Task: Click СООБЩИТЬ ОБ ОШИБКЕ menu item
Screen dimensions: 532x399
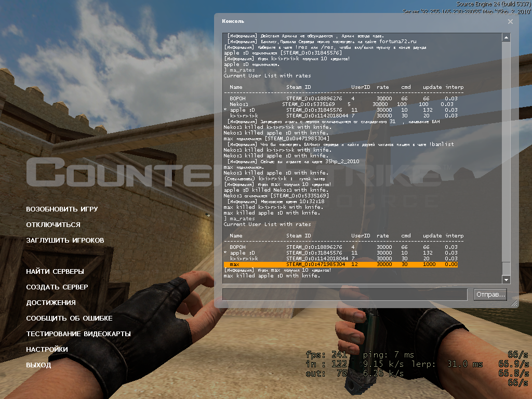Action: [x=69, y=318]
